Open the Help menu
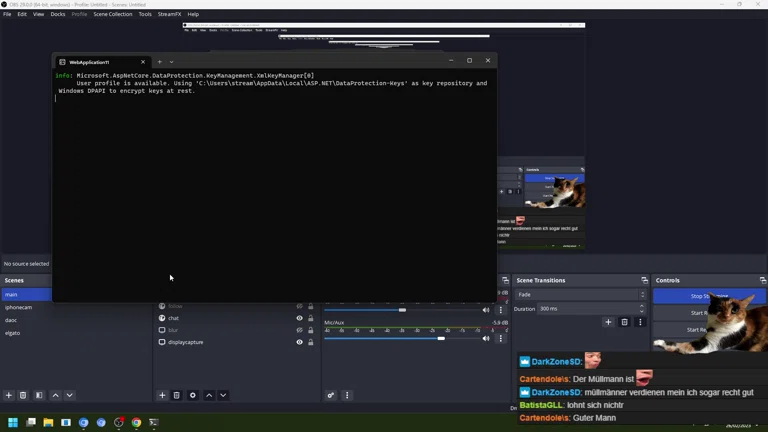 pyautogui.click(x=193, y=14)
